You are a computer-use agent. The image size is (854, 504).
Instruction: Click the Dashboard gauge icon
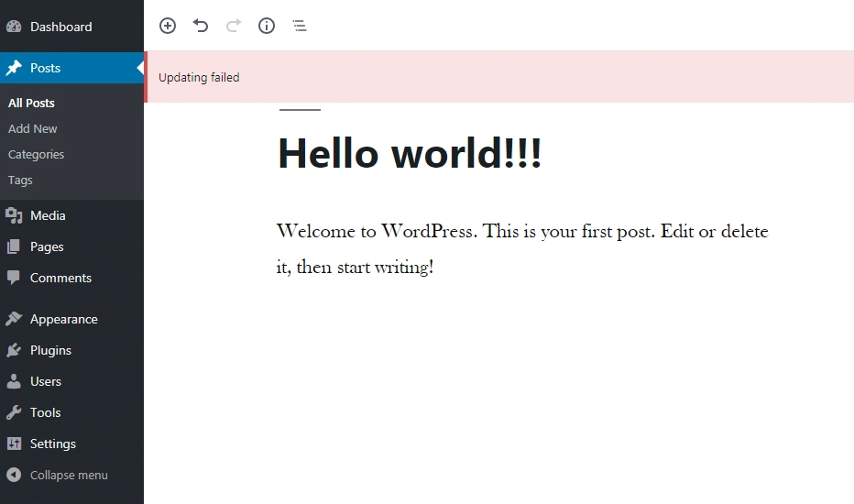click(14, 27)
